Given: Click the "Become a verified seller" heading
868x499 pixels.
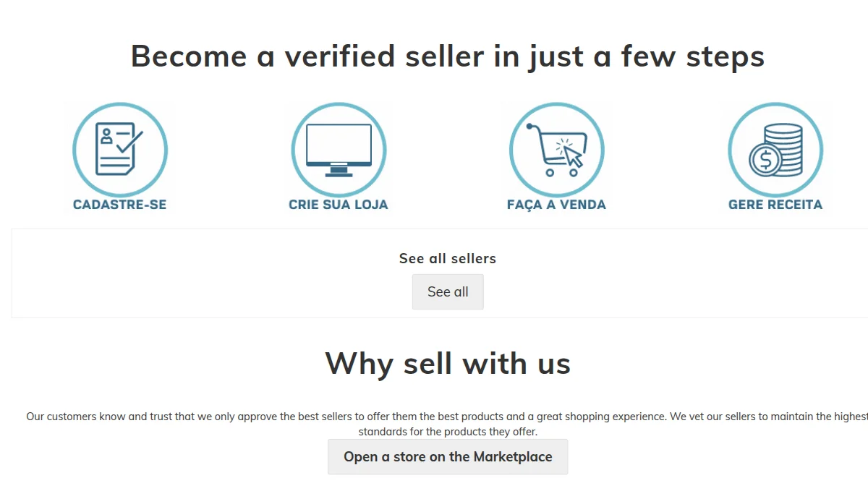Looking at the screenshot, I should click(448, 56).
